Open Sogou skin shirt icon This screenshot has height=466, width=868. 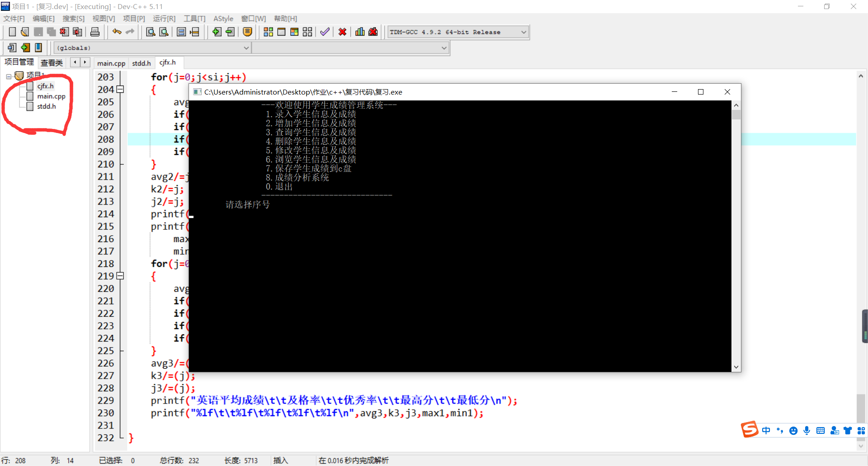[848, 431]
